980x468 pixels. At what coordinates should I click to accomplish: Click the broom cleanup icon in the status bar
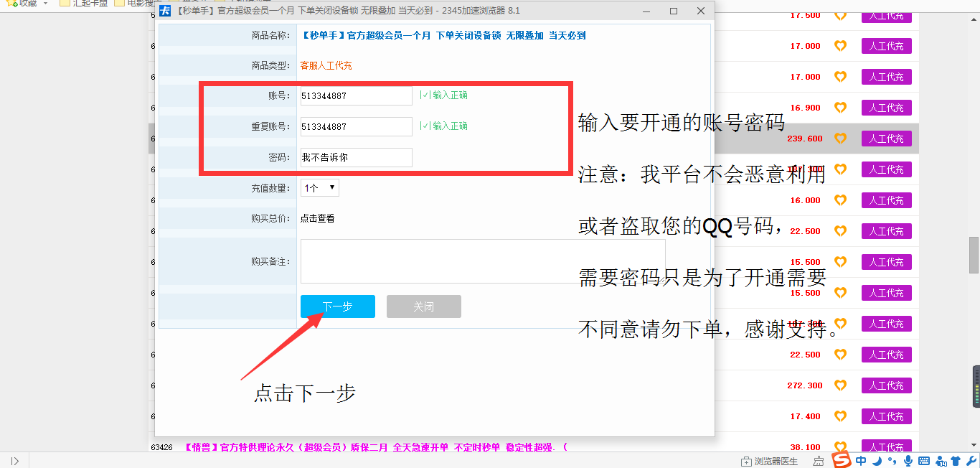tap(819, 460)
